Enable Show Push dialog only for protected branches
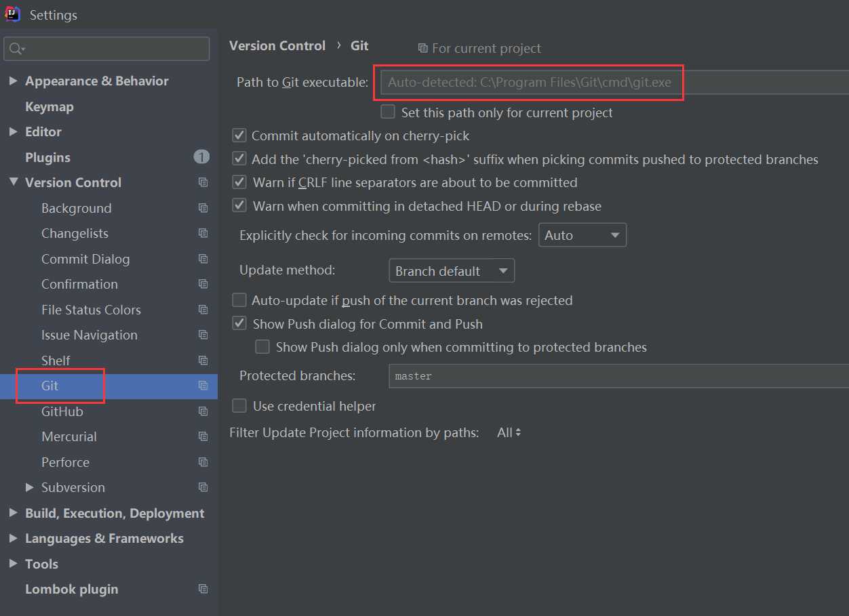The width and height of the screenshot is (849, 616). [262, 347]
